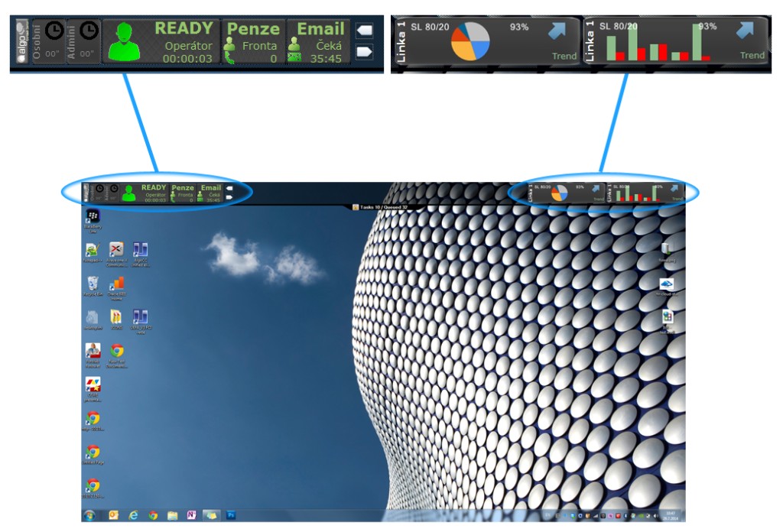Open the Notepad++ desktop shortcut
This screenshot has height=532, width=783.
(x=92, y=252)
